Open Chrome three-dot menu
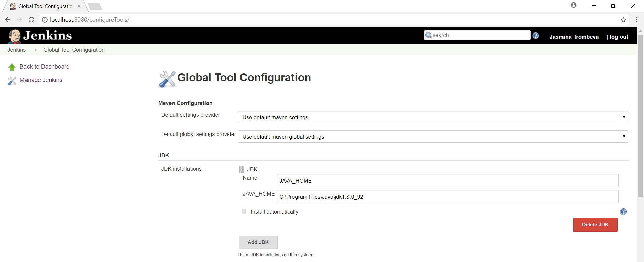The height and width of the screenshot is (262, 644). point(636,20)
